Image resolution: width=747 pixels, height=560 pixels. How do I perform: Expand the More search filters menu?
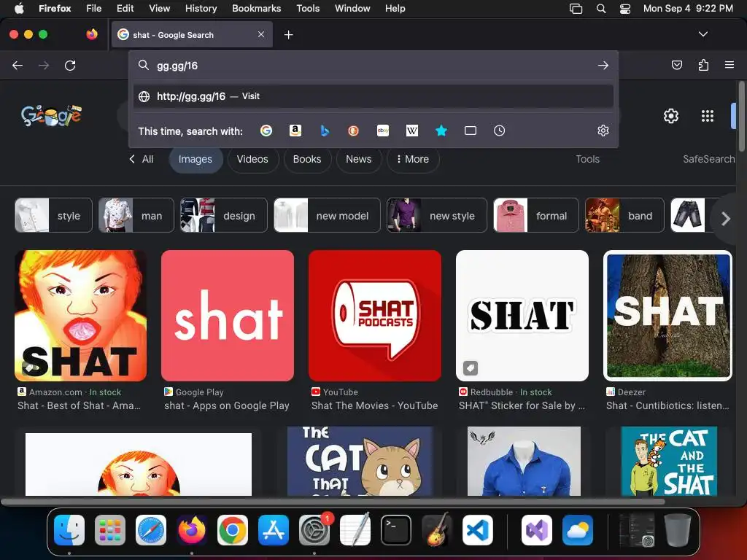click(x=413, y=159)
